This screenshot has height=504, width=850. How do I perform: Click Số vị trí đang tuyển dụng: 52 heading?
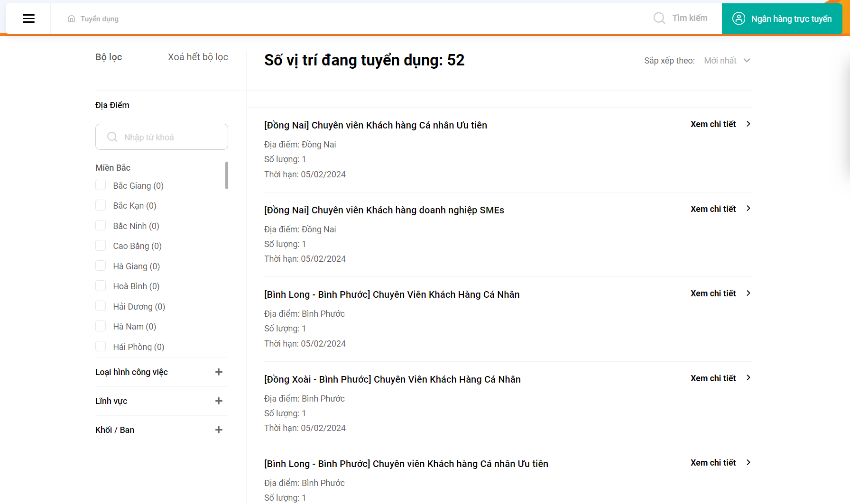(364, 60)
